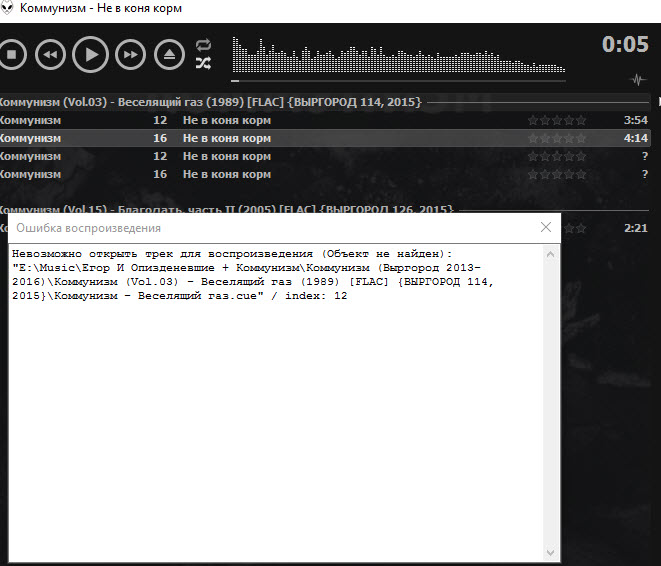Toggle shuffle mode icon
Image resolution: width=661 pixels, height=566 pixels.
(203, 63)
